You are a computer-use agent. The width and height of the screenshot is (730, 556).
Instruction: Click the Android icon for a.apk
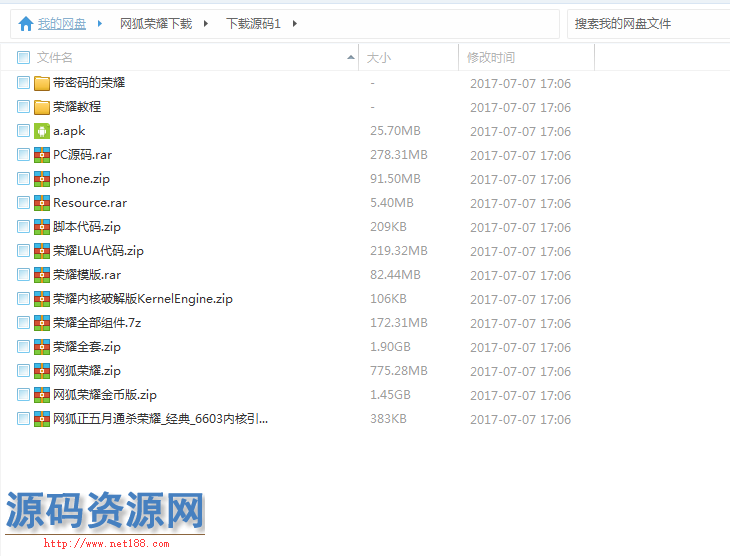(42, 131)
